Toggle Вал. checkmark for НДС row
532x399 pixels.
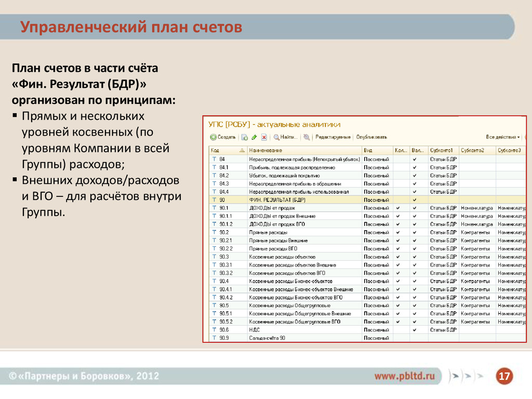[x=415, y=330]
